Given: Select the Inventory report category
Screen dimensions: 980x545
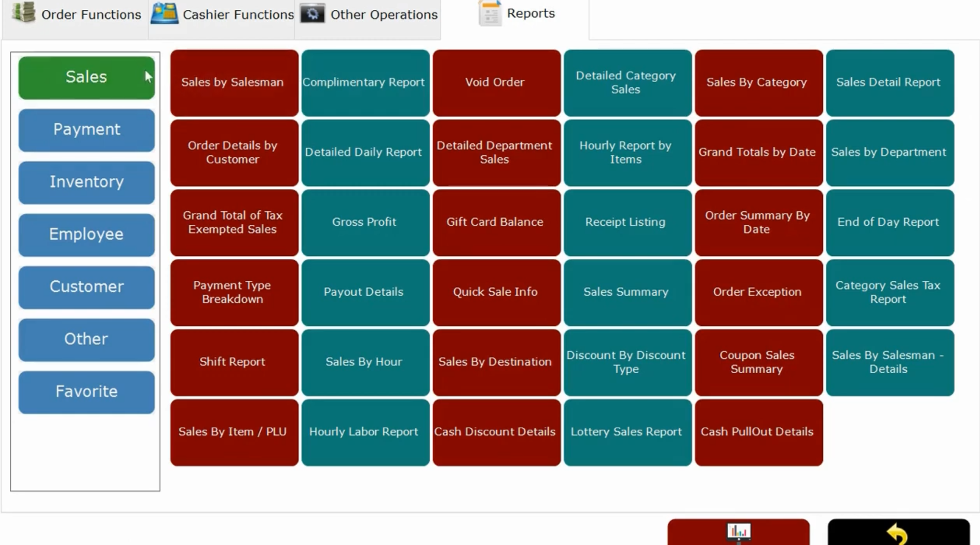Looking at the screenshot, I should (86, 182).
